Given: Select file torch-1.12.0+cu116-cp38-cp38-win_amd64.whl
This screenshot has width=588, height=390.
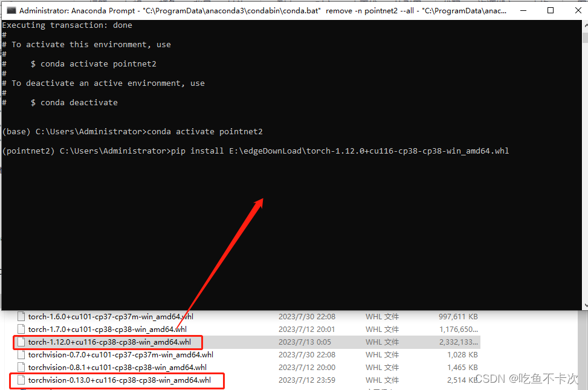Looking at the screenshot, I should [109, 342].
